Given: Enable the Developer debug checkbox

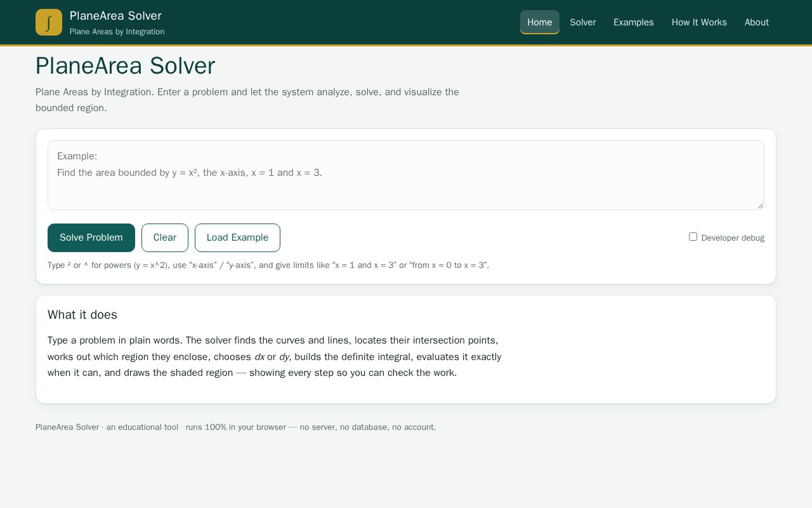Looking at the screenshot, I should tap(693, 237).
